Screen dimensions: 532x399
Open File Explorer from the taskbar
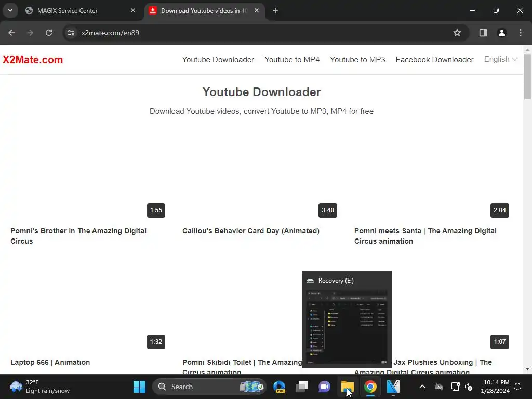coord(348,387)
